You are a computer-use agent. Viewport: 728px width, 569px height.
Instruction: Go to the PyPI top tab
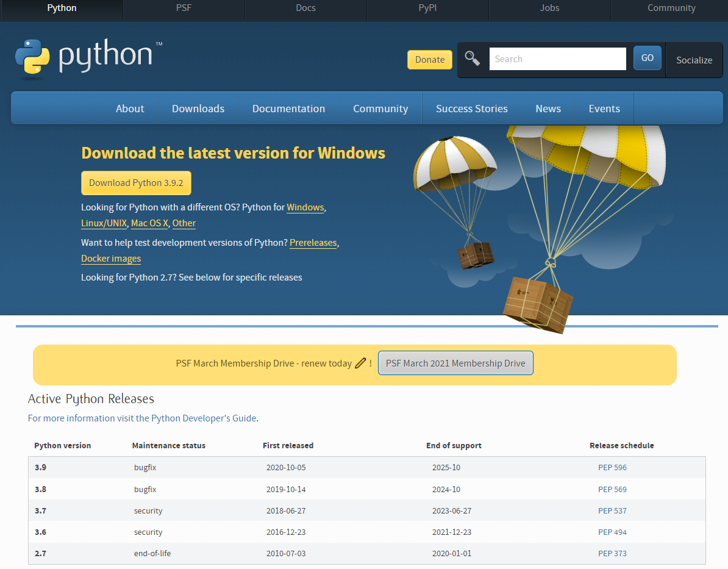[x=427, y=8]
